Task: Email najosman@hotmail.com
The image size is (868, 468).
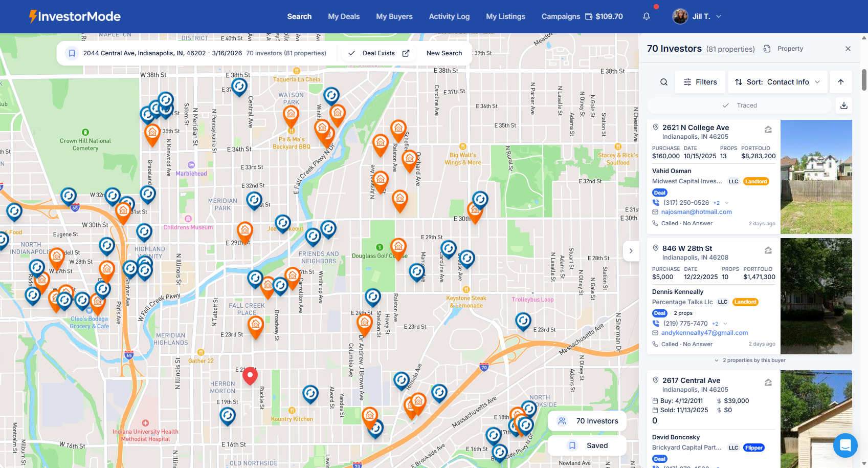Action: pyautogui.click(x=696, y=211)
